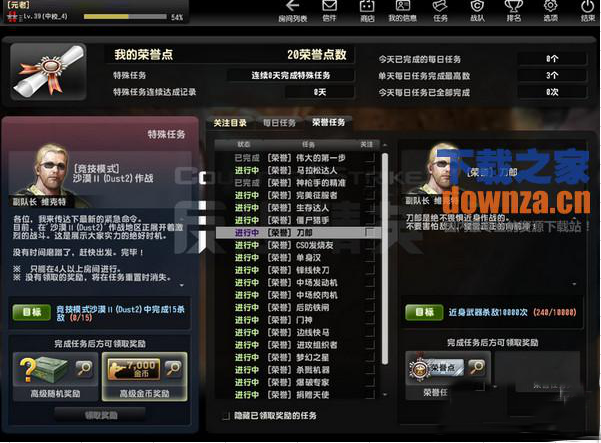Click the 20荣誉点数 honor points value

click(317, 55)
